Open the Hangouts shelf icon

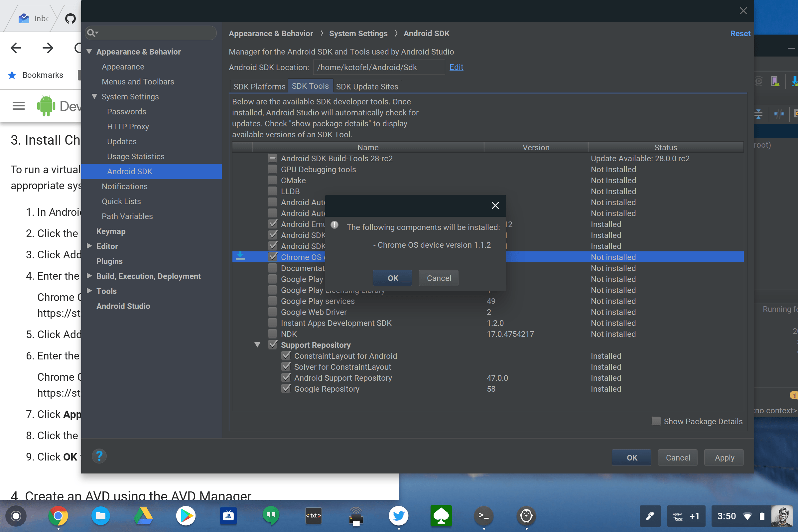(x=271, y=516)
